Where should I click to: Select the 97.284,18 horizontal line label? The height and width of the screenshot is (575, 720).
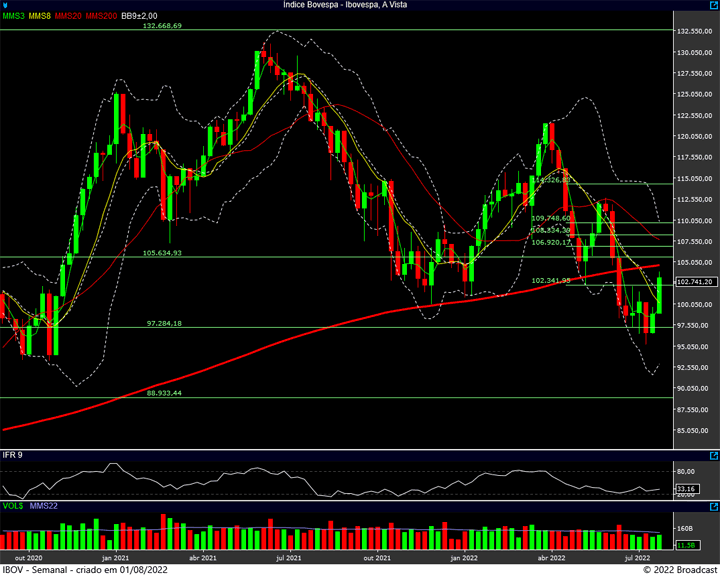(x=165, y=323)
